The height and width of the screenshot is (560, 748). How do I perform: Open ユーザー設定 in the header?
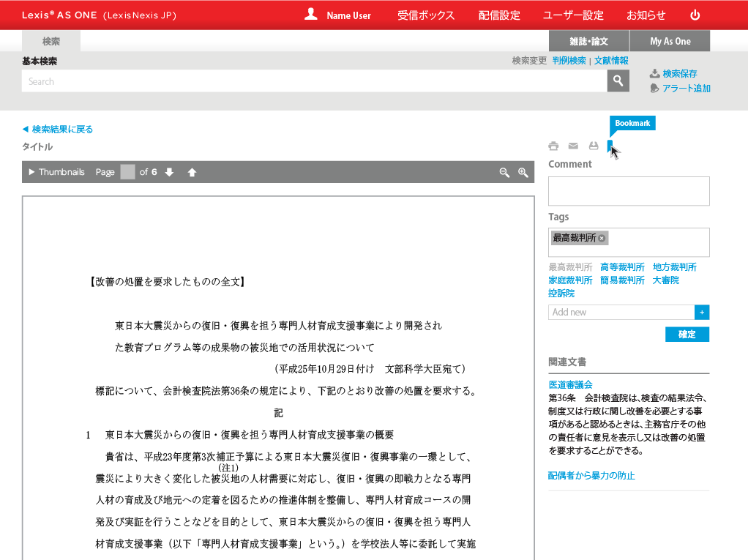click(x=573, y=15)
